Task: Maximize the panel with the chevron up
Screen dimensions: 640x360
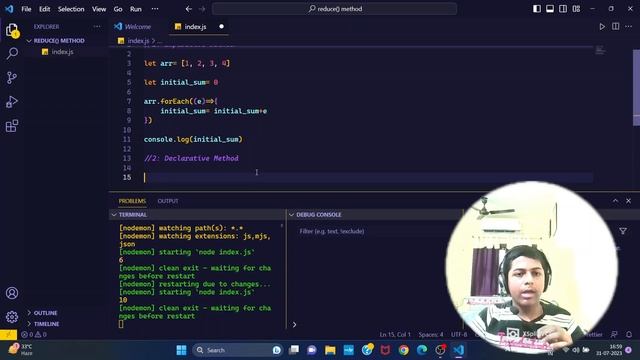Action: (615, 201)
